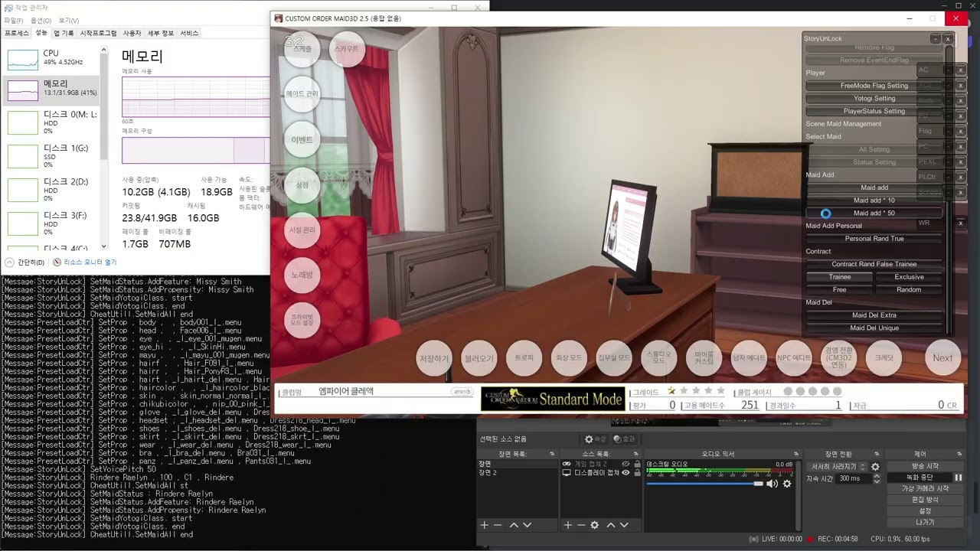
Task: Click the sidebar down arrow in Task Manager
Action: click(104, 248)
